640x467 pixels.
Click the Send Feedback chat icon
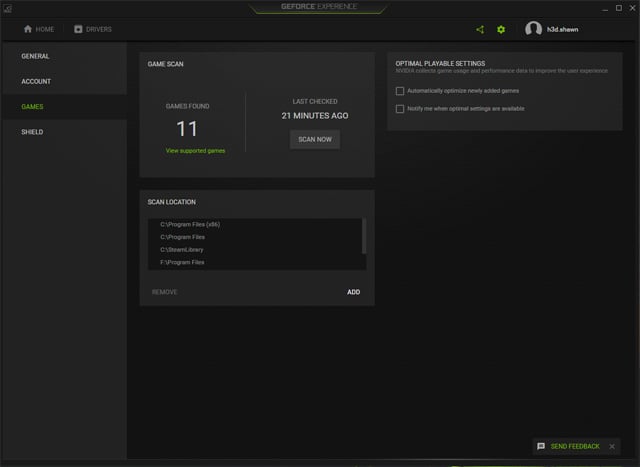541,446
